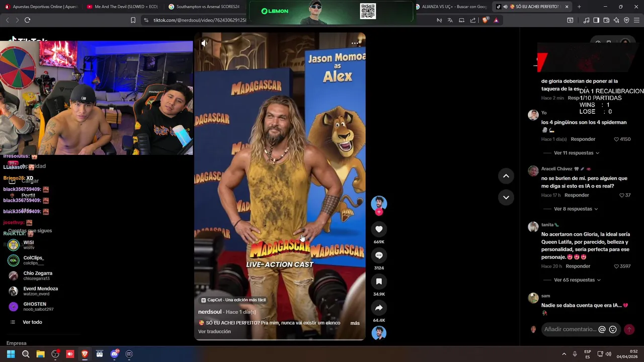Expand Ver 8 respuestas
The height and width of the screenshot is (362, 644).
coord(576,209)
